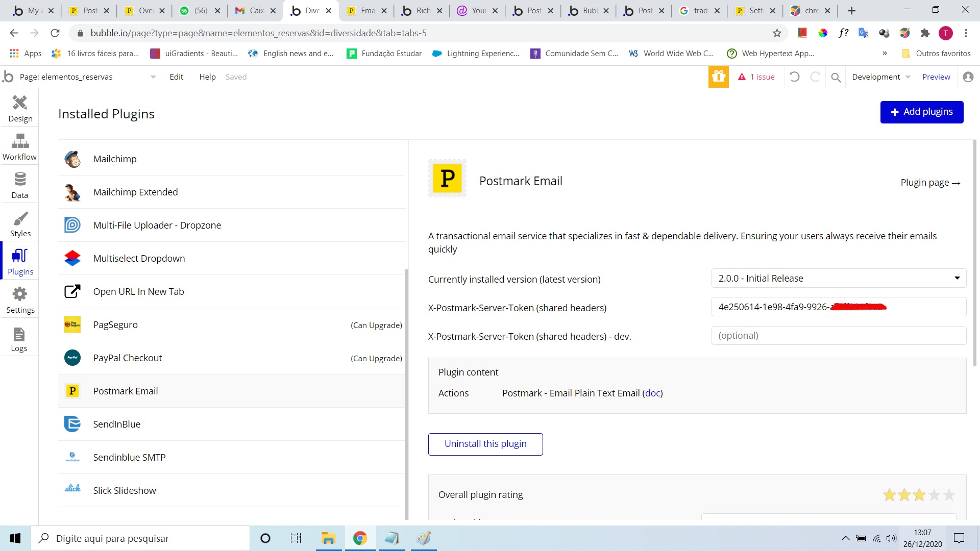The height and width of the screenshot is (551, 980).
Task: Show more bookmarks chevron
Action: click(885, 53)
